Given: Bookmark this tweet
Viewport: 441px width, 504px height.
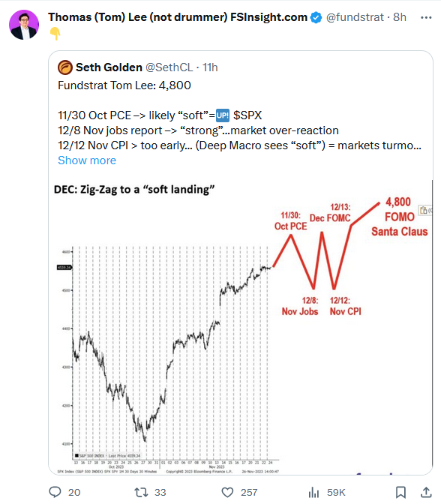Looking at the screenshot, I should (x=400, y=492).
